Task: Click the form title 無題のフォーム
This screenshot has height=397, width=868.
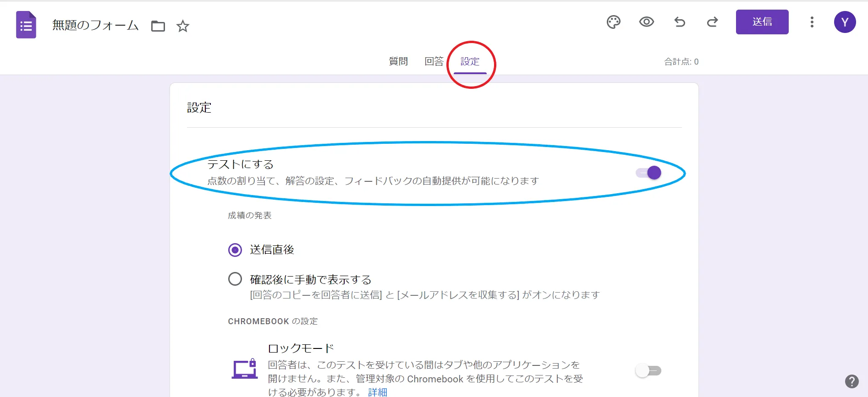Action: (x=95, y=25)
